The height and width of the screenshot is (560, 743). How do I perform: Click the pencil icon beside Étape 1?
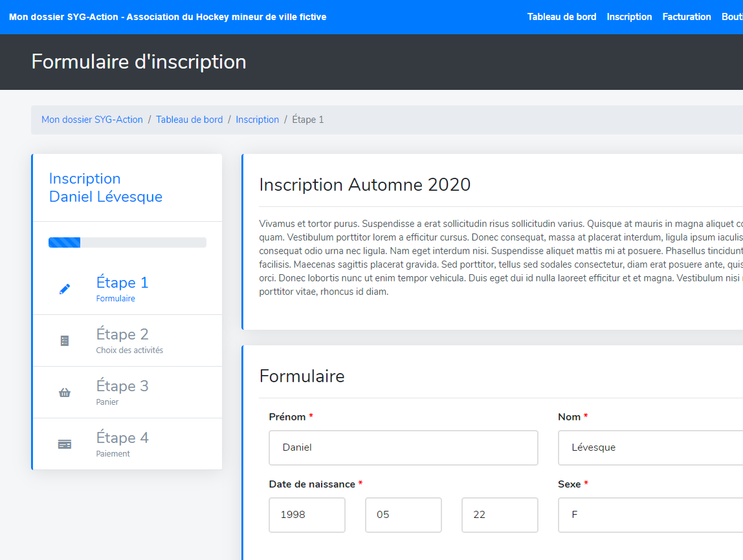(x=65, y=289)
